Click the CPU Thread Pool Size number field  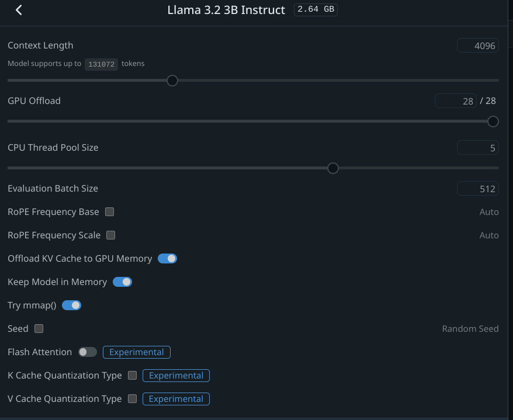point(478,148)
